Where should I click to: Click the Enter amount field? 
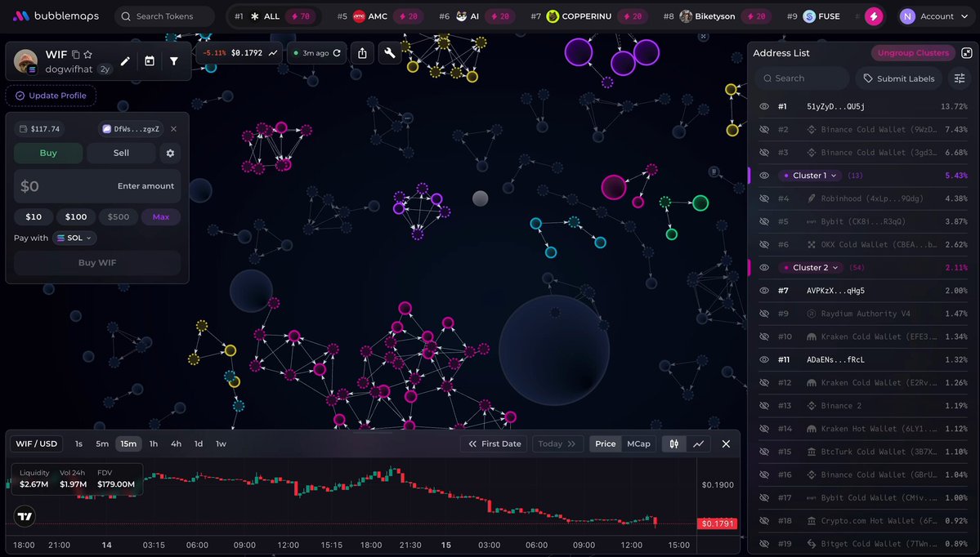(x=97, y=186)
